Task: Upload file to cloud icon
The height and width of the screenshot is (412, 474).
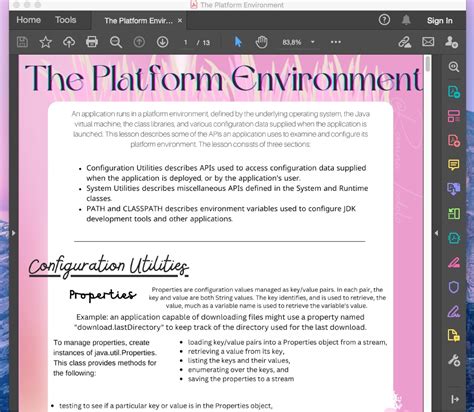Action: [69, 42]
